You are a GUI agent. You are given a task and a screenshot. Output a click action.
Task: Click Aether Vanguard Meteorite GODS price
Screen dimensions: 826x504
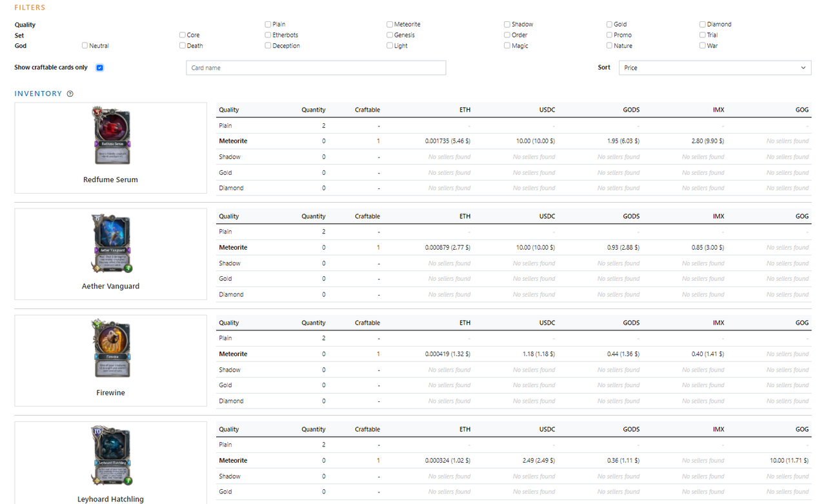(x=618, y=248)
